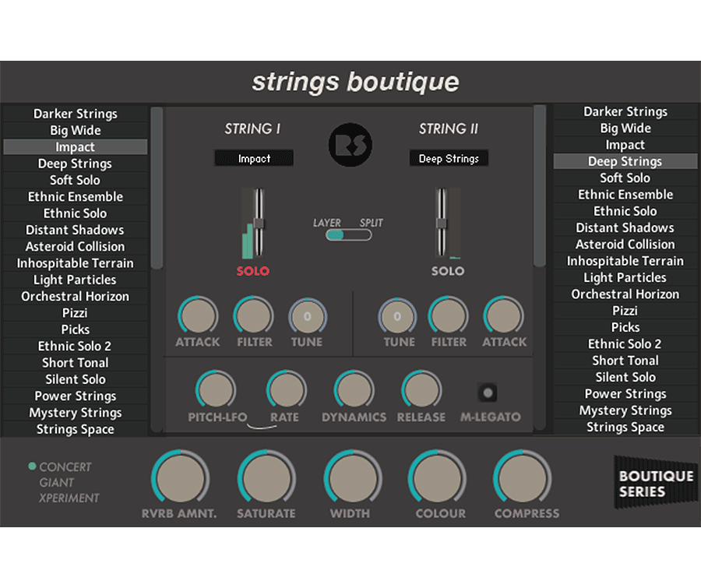The image size is (701, 588).
Task: Open String I preset field showing Impact
Action: pyautogui.click(x=254, y=158)
